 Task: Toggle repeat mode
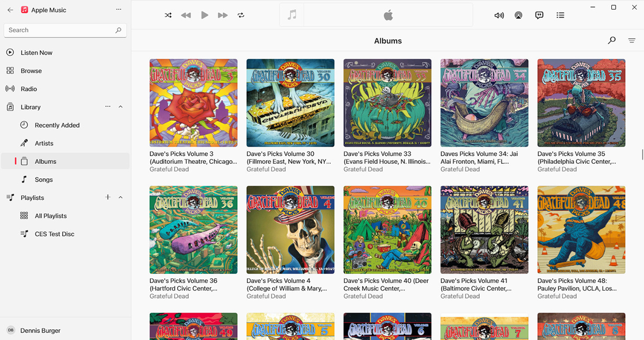coord(241,15)
